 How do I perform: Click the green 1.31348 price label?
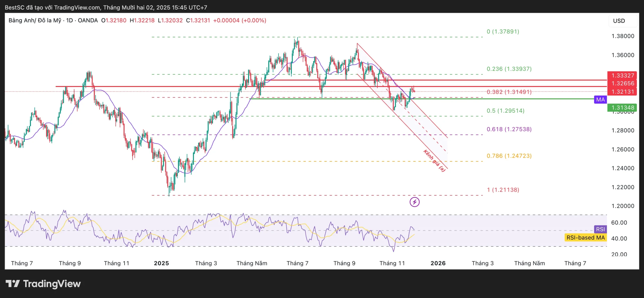[623, 108]
